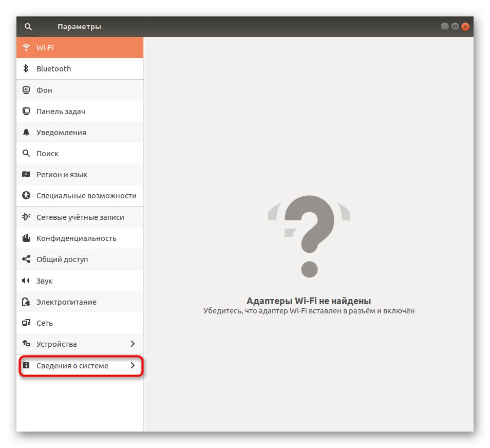
Task: Open the Bluetooth settings section
Action: coord(80,68)
